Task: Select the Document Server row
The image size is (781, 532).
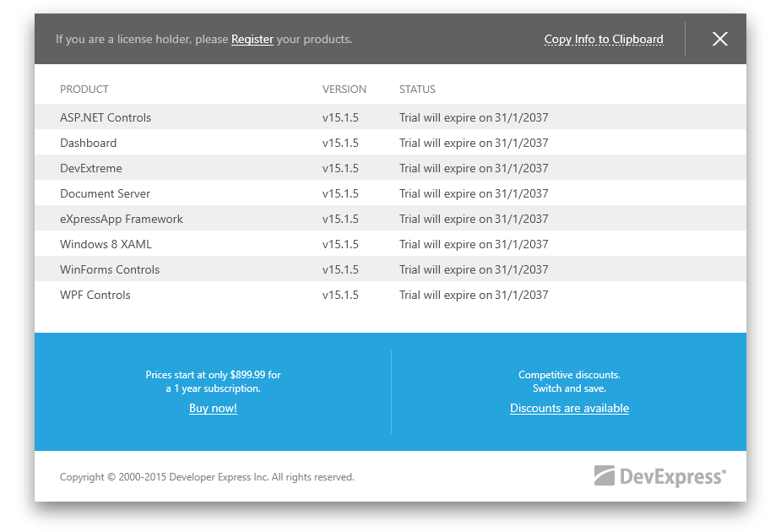Action: (x=106, y=193)
